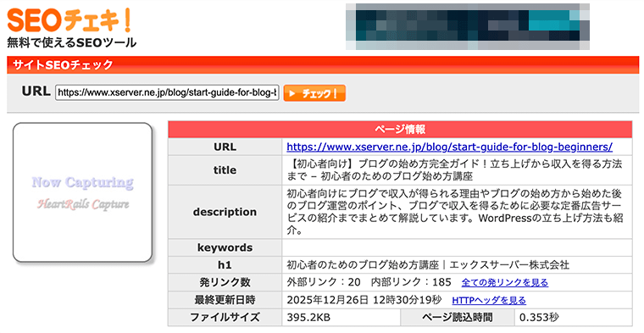Click the URL label in the table
644x333 pixels.
click(225, 147)
